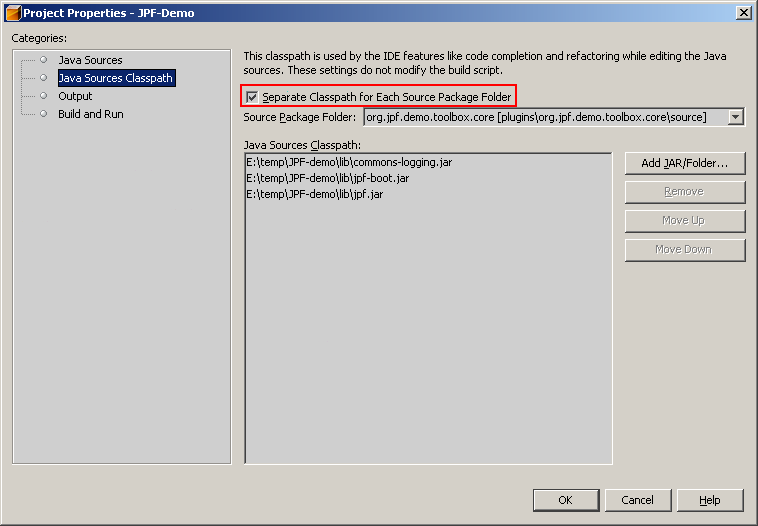Screen dimensions: 758x526
Task: Close the Project Properties window
Action: 743,13
